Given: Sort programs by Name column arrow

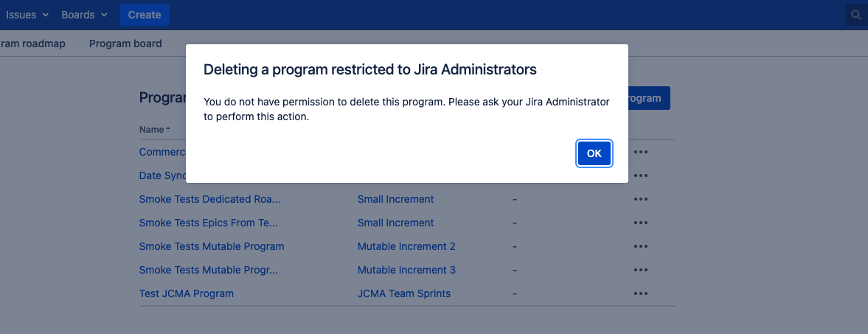Looking at the screenshot, I should [167, 130].
